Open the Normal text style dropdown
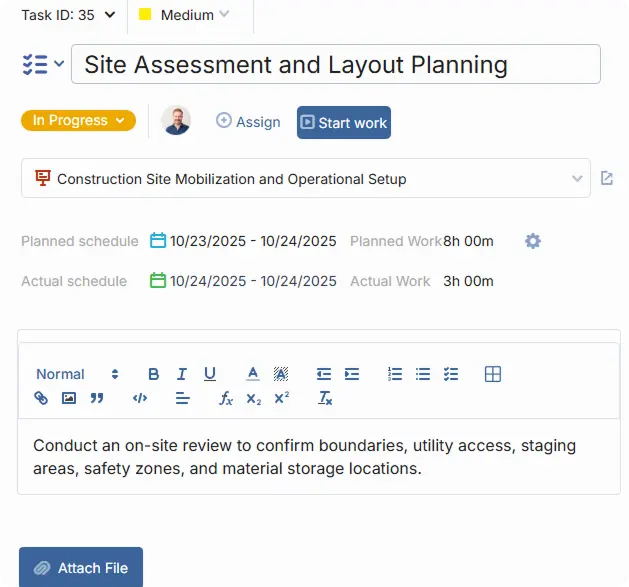Image resolution: width=629 pixels, height=587 pixels. click(x=77, y=374)
